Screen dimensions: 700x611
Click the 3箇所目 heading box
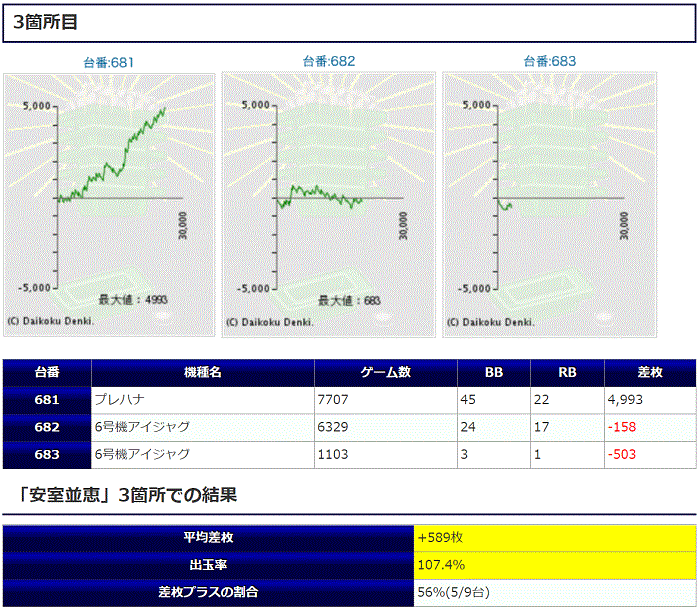point(349,23)
